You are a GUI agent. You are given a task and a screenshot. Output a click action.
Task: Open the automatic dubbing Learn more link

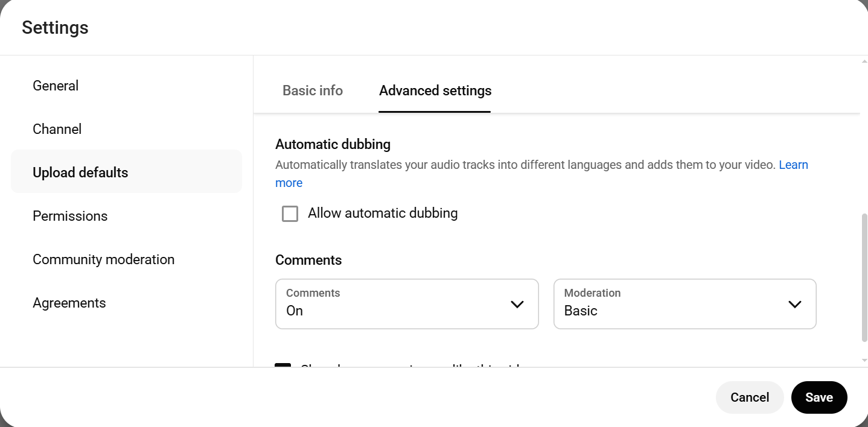[x=794, y=164]
